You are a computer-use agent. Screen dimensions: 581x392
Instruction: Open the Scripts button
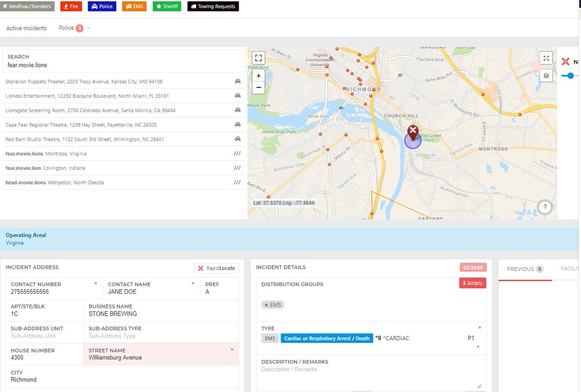473,283
